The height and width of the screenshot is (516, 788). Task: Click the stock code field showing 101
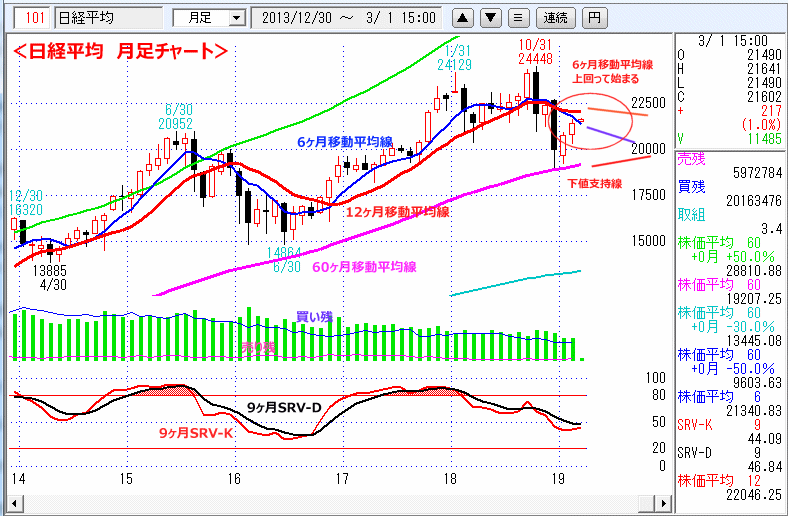(34, 18)
